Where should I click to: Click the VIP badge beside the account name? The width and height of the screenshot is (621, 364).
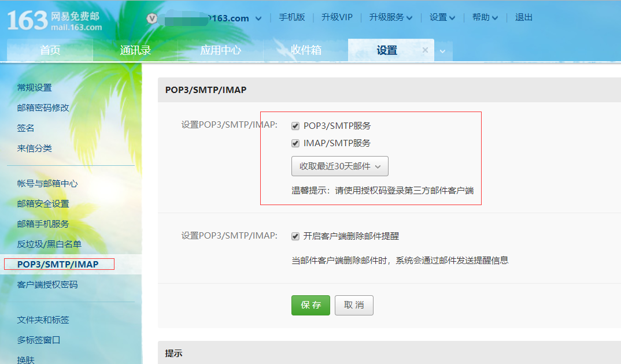pos(151,18)
